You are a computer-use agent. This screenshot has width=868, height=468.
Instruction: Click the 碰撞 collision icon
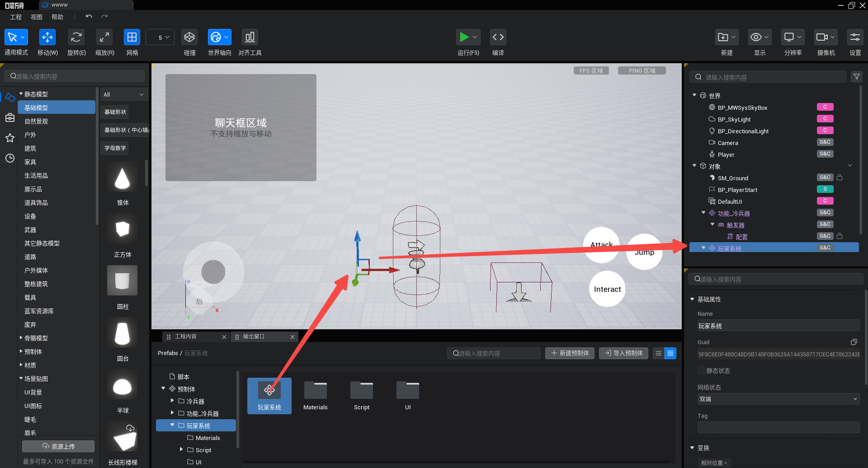[189, 37]
